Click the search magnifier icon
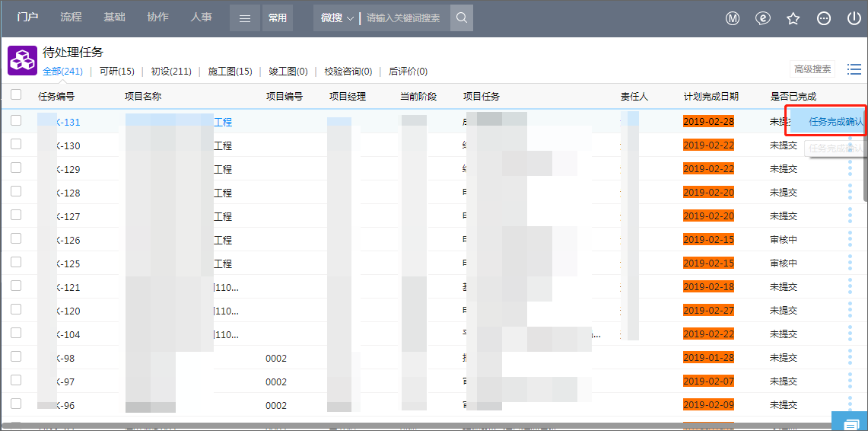868x431 pixels. (x=462, y=18)
